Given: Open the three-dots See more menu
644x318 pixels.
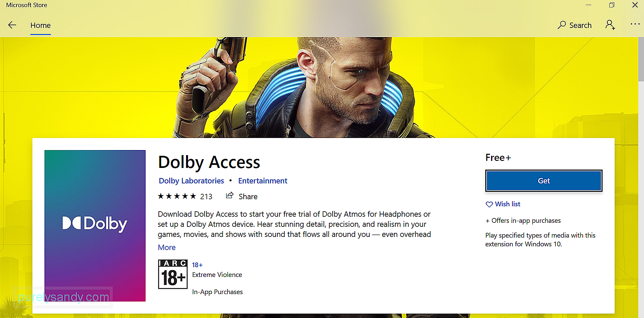Looking at the screenshot, I should pos(635,24).
